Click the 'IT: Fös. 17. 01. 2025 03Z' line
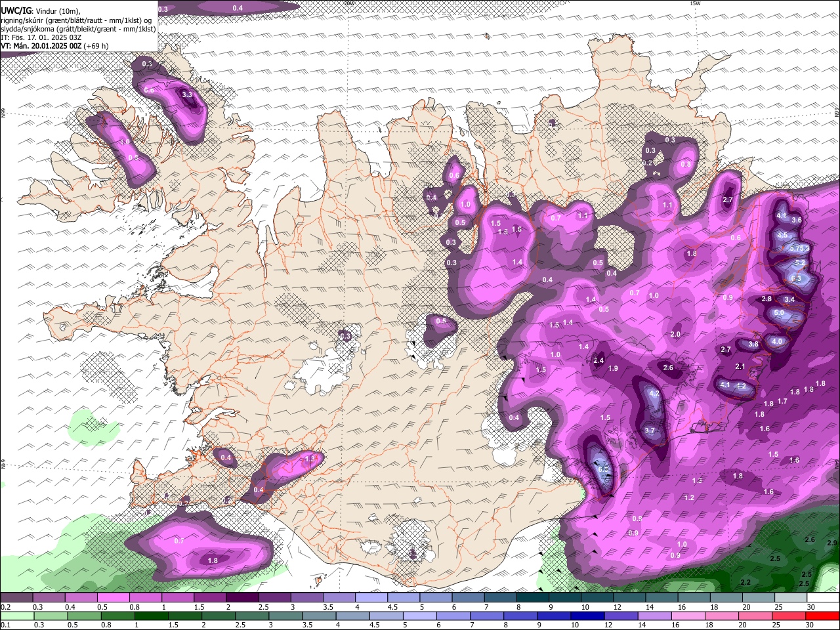Image resolution: width=840 pixels, height=630 pixels. tap(41, 37)
